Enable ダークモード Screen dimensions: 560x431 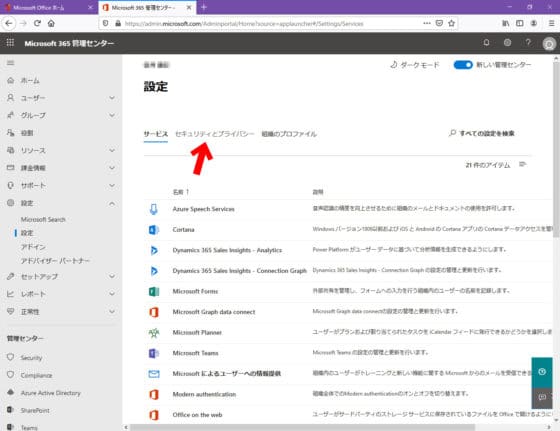point(414,65)
